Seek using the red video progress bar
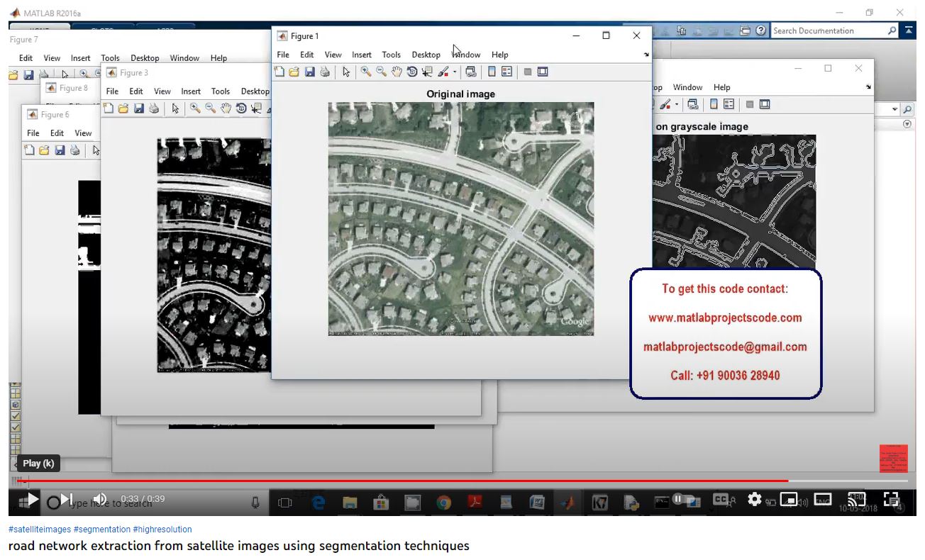The height and width of the screenshot is (560, 925). coord(426,481)
